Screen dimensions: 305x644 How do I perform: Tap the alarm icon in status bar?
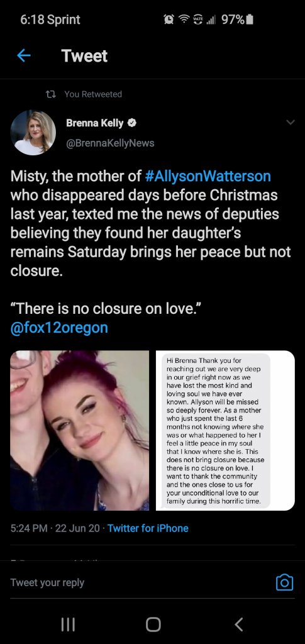coord(169,19)
